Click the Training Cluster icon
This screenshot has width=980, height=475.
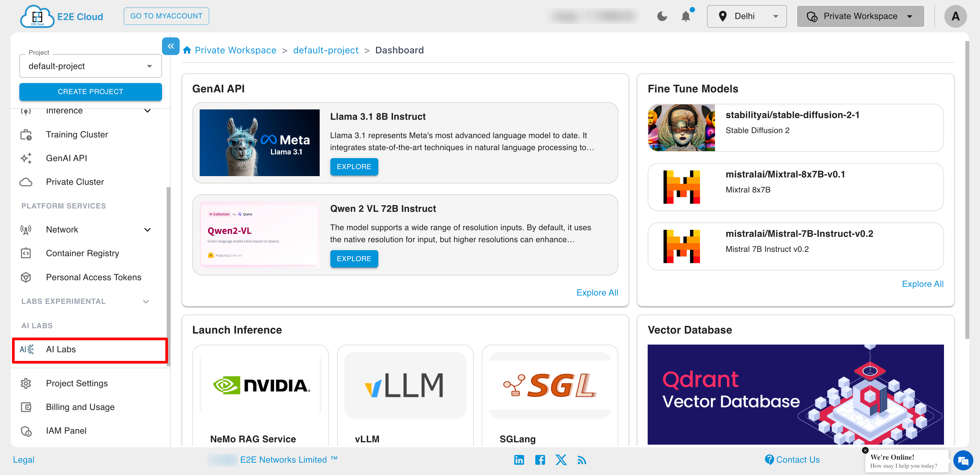click(x=26, y=134)
